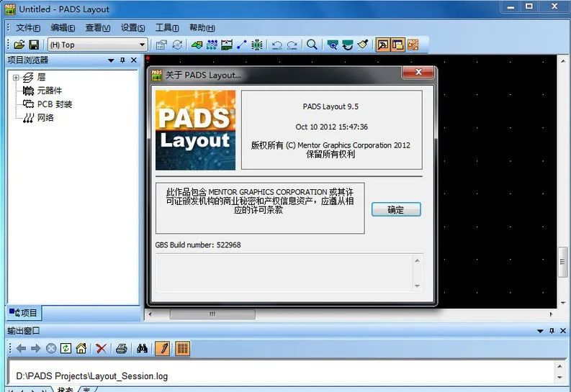The image size is (571, 392).
Task: Click the Board view icon
Action: 333,45
